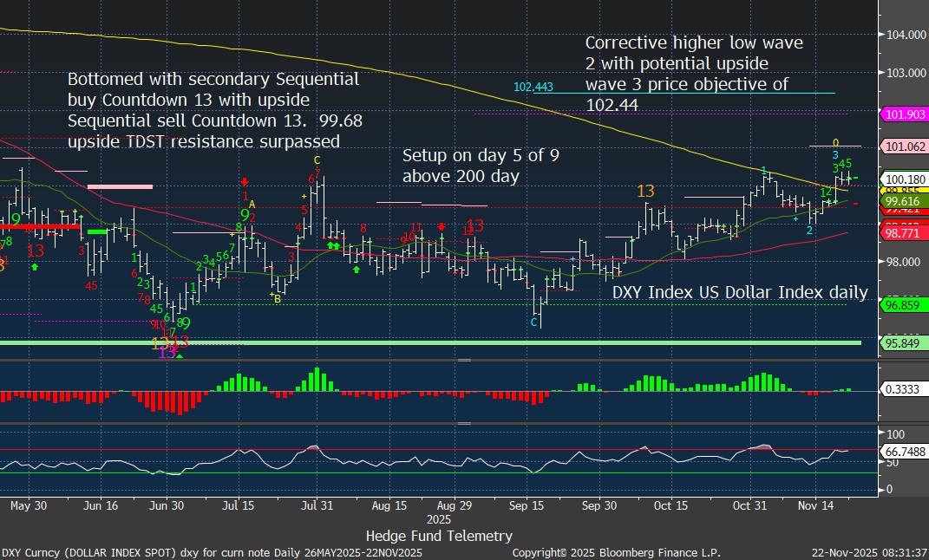The height and width of the screenshot is (560, 929).
Task: Click the divider handle above the oscillator panel
Action: click(464, 423)
